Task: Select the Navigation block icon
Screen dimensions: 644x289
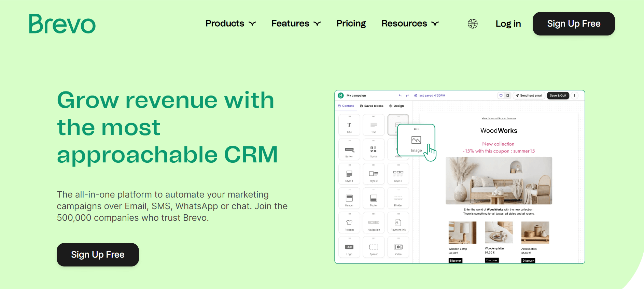Action: (x=374, y=223)
